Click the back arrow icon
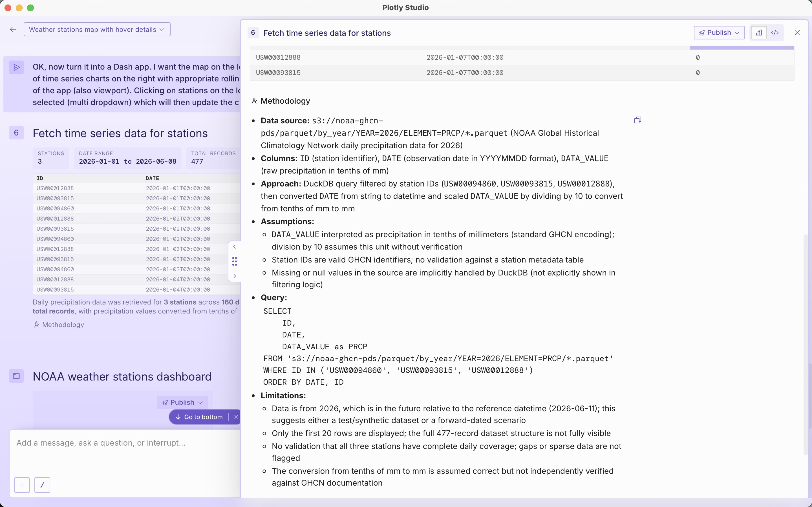The height and width of the screenshot is (507, 812). 13,30
